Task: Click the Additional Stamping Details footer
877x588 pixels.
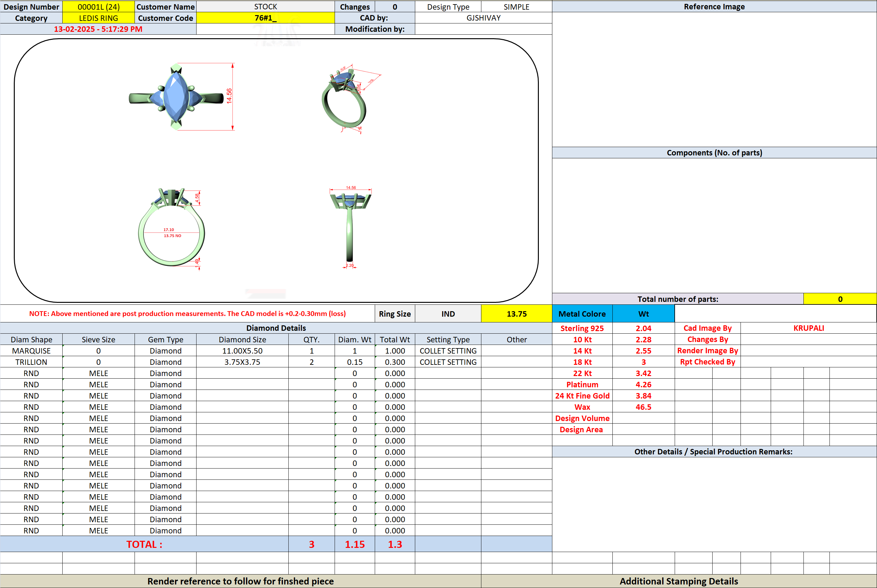Action: coord(679,581)
